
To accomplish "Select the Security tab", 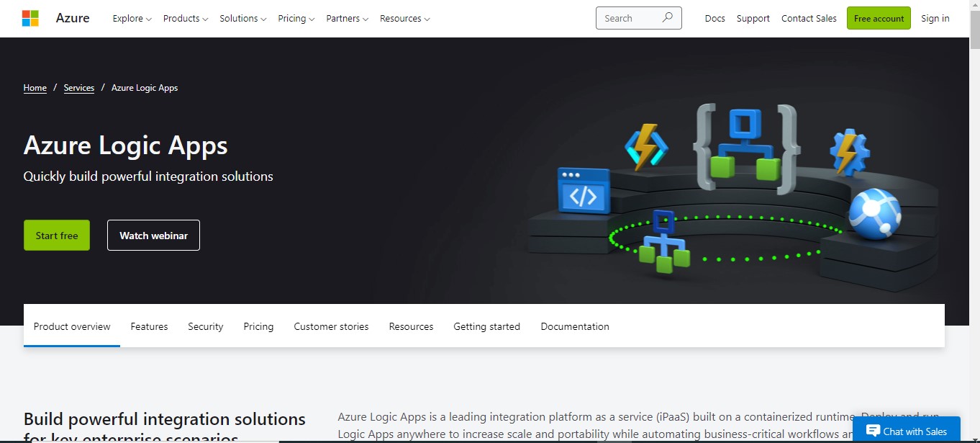I will (x=206, y=326).
